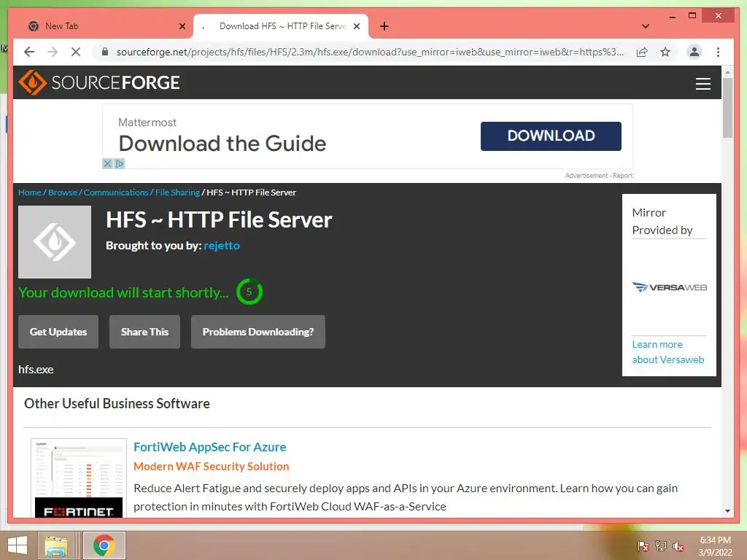The height and width of the screenshot is (560, 747).
Task: Open a new tab with the plus button
Action: click(x=384, y=26)
